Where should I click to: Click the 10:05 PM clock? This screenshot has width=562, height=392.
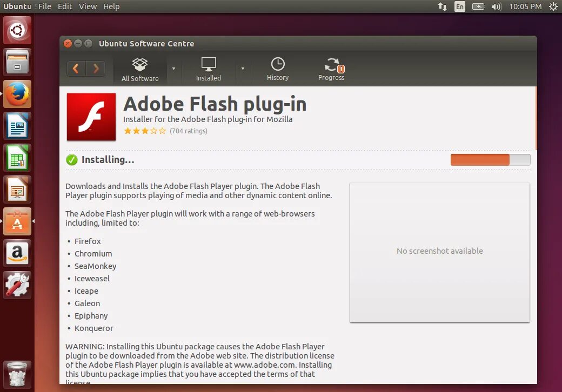pyautogui.click(x=525, y=6)
